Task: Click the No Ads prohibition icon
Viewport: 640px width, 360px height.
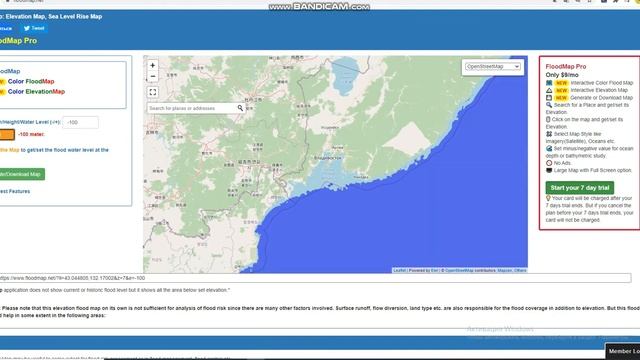Action: click(x=549, y=163)
